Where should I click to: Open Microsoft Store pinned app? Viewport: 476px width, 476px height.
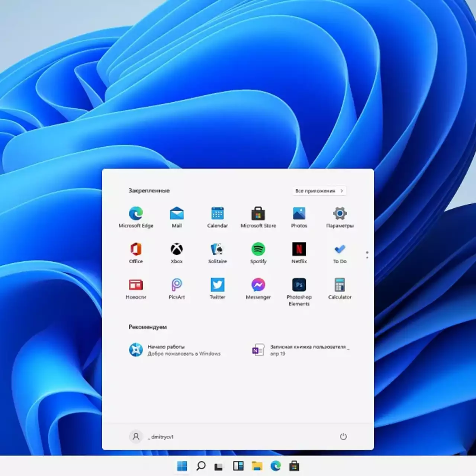(x=258, y=217)
